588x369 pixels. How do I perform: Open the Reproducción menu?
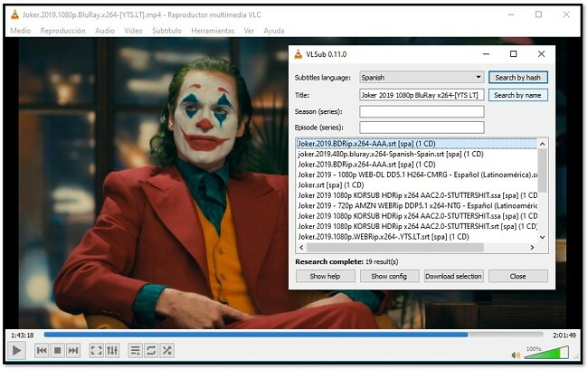point(62,31)
